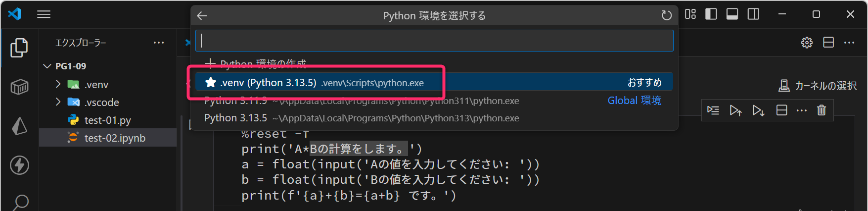Toggle the secondary side bar

[753, 14]
